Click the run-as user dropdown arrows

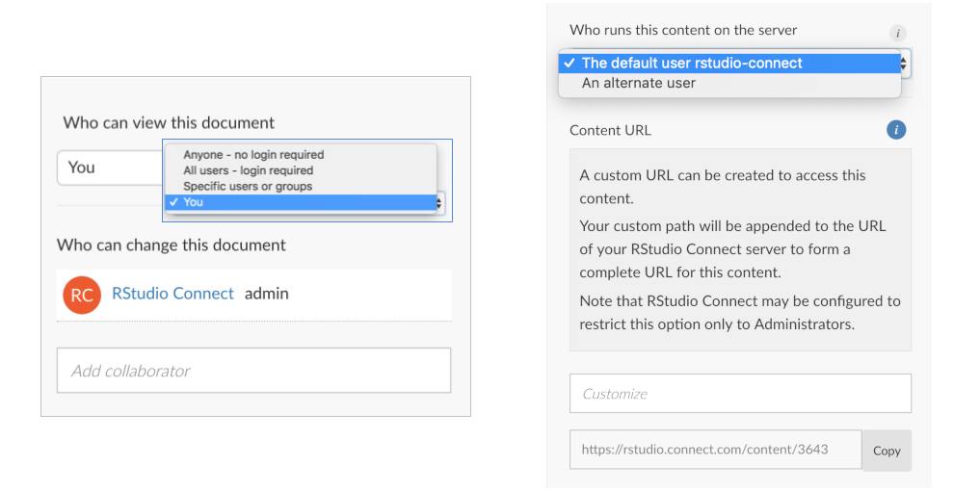click(x=904, y=64)
